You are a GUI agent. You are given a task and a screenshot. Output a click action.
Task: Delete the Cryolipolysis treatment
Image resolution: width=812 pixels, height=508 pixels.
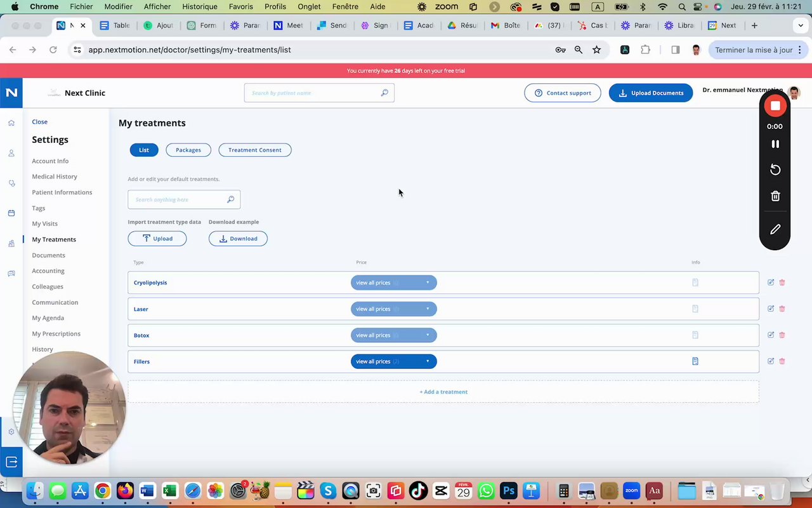782,283
